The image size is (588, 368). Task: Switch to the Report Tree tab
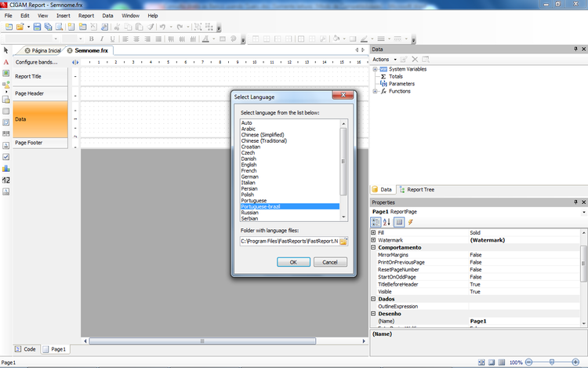[x=416, y=190]
